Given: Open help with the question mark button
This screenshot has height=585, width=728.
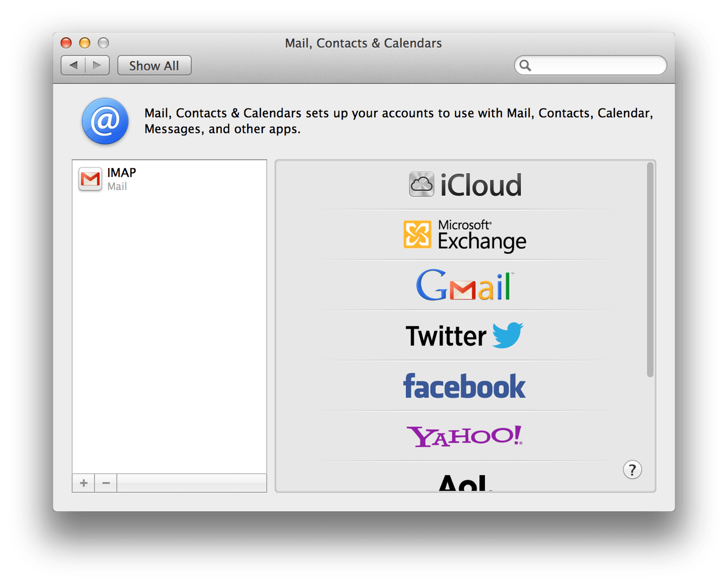Looking at the screenshot, I should 632,469.
